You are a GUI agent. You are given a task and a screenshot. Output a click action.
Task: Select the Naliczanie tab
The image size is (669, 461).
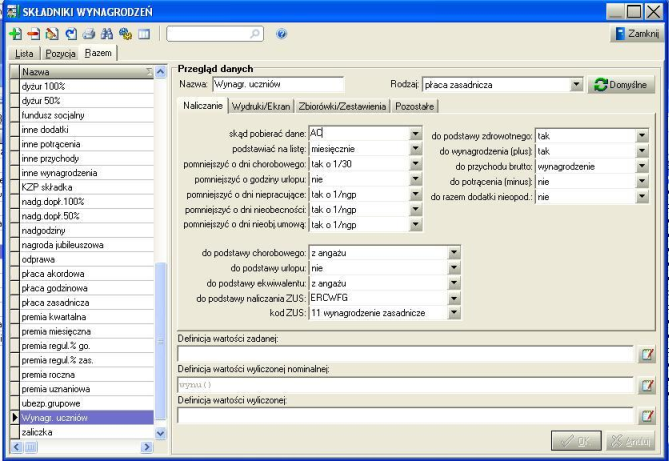click(203, 105)
